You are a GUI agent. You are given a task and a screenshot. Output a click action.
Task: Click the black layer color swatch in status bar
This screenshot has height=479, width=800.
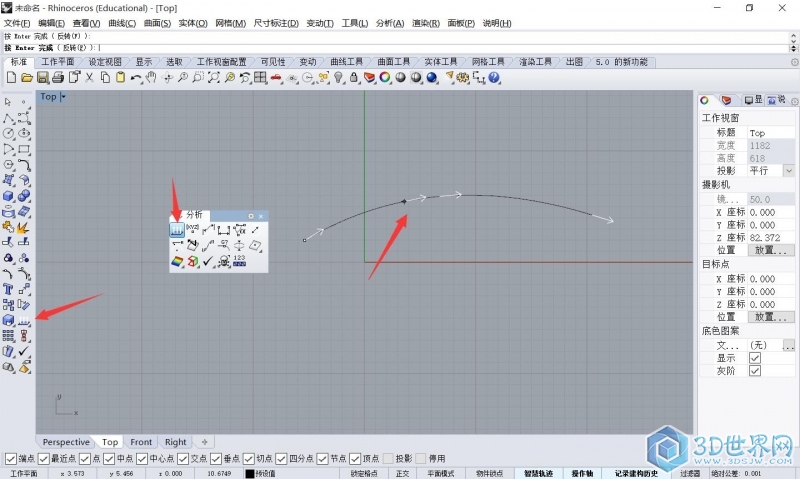point(250,473)
